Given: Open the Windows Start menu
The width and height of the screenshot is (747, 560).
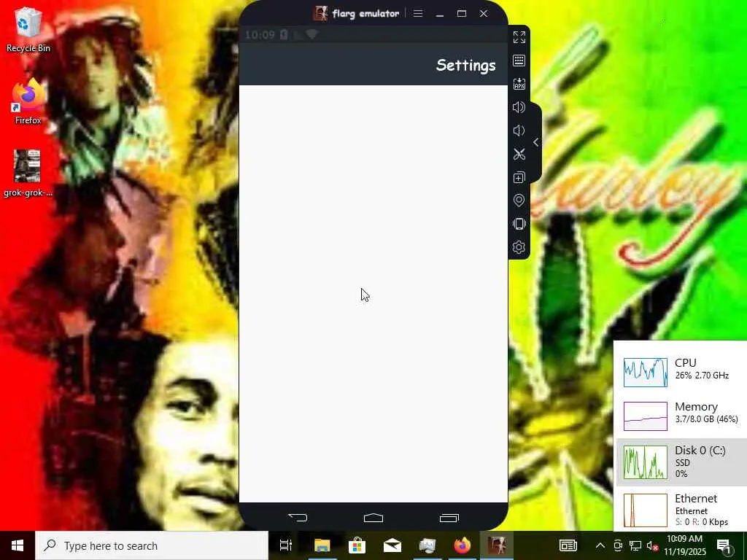Looking at the screenshot, I should (x=18, y=545).
